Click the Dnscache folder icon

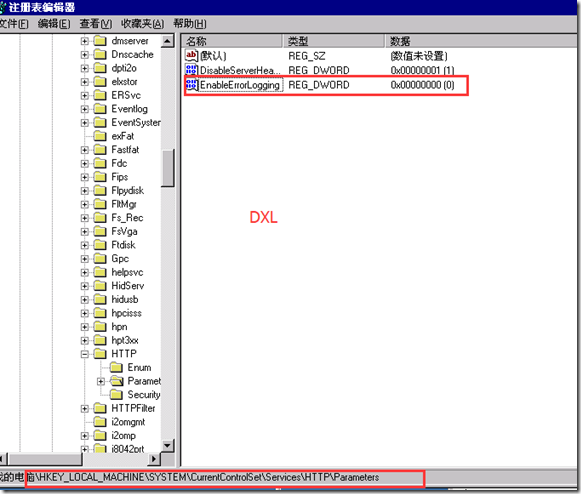100,54
